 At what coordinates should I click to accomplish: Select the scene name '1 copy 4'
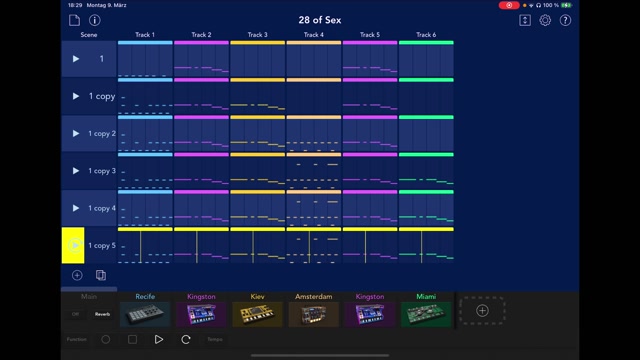click(102, 208)
